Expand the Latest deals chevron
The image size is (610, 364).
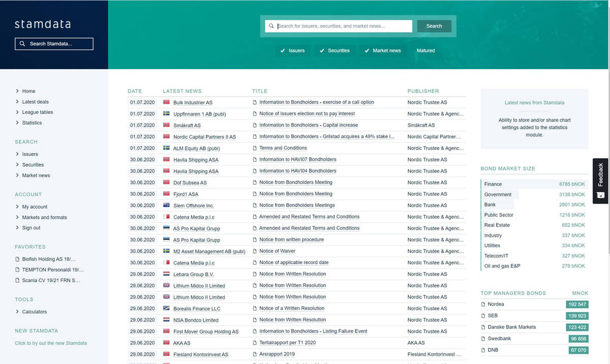(x=17, y=102)
